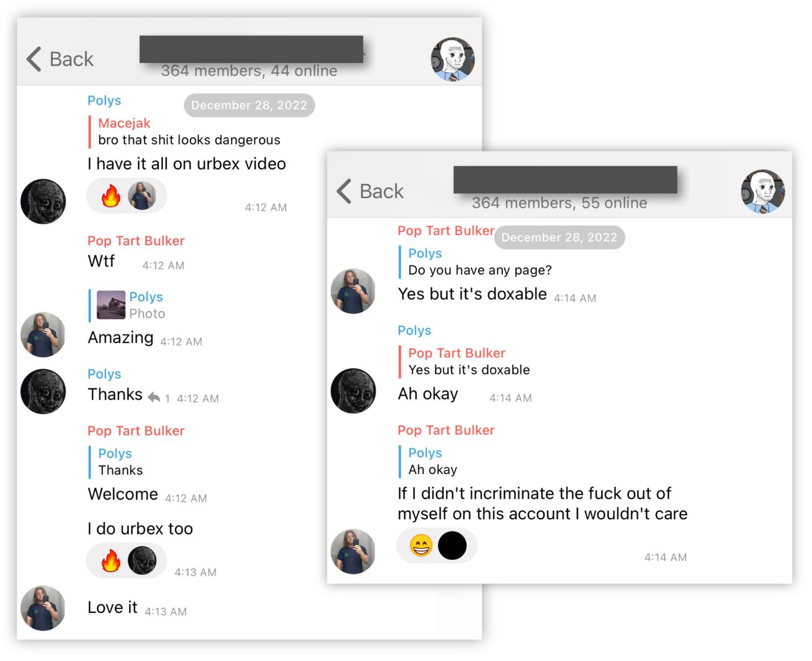The image size is (812, 661).
Task: Open Polys sender name above 'Thanks'
Action: click(105, 374)
